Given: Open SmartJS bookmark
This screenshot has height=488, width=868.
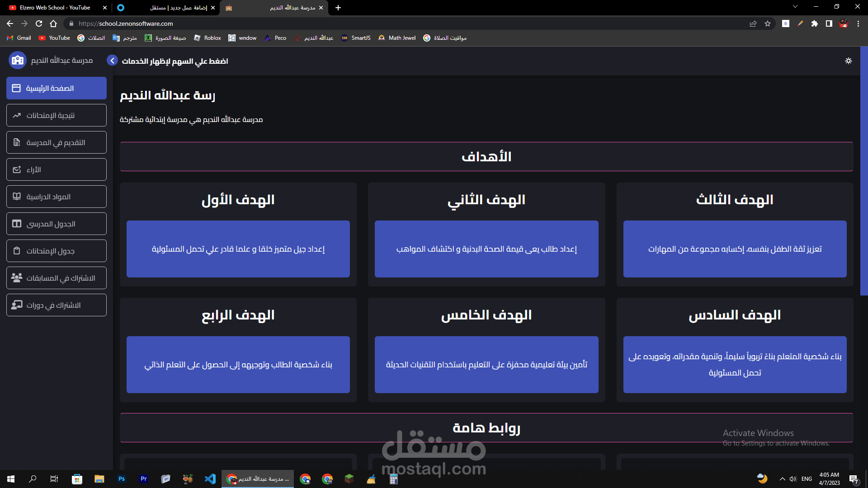Looking at the screenshot, I should point(356,38).
